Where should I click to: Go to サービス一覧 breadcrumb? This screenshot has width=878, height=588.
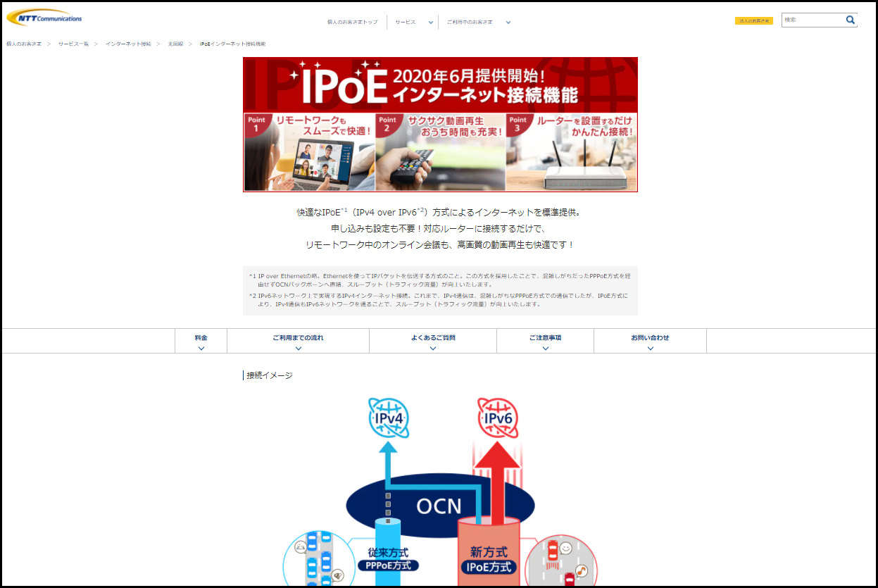[73, 44]
